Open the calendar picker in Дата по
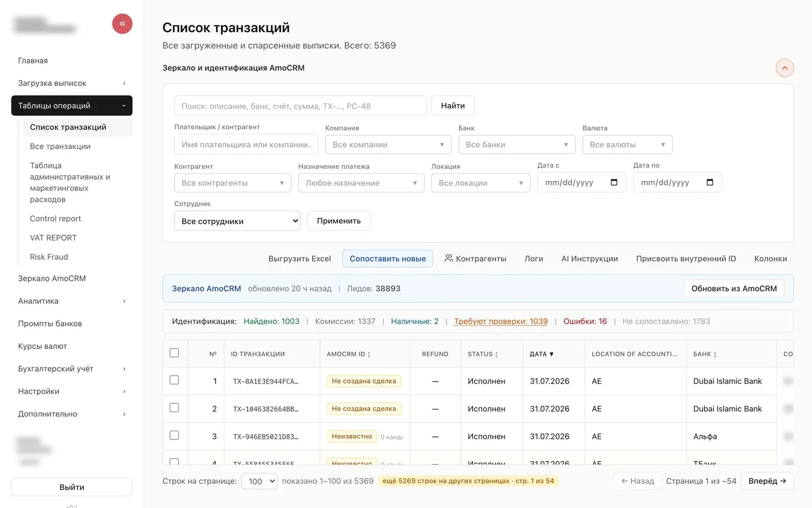Screen dimensions: 812x508 (709, 182)
